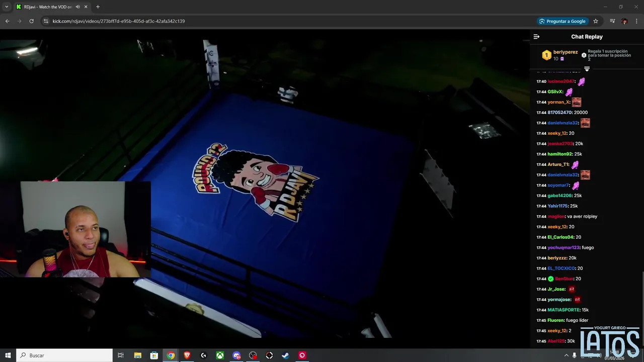Open Microsoft Store from taskbar
The image size is (644, 362).
tap(154, 355)
